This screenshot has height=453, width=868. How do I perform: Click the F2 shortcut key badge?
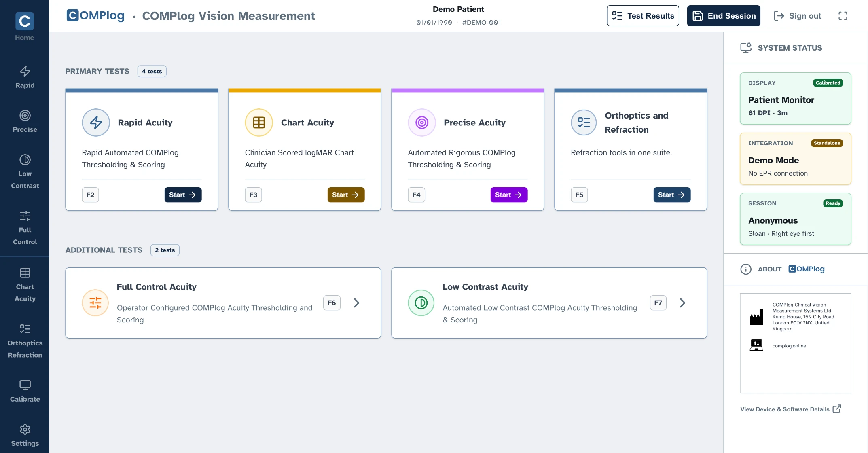[90, 195]
